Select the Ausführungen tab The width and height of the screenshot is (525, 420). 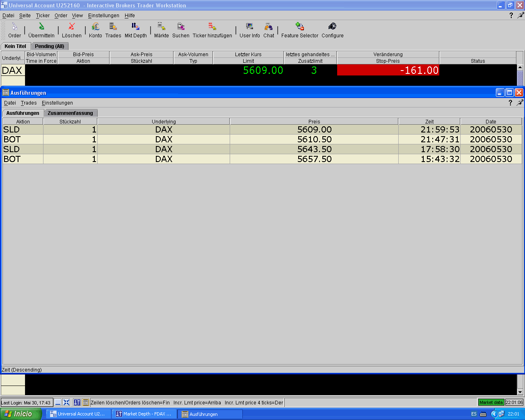[x=23, y=113]
